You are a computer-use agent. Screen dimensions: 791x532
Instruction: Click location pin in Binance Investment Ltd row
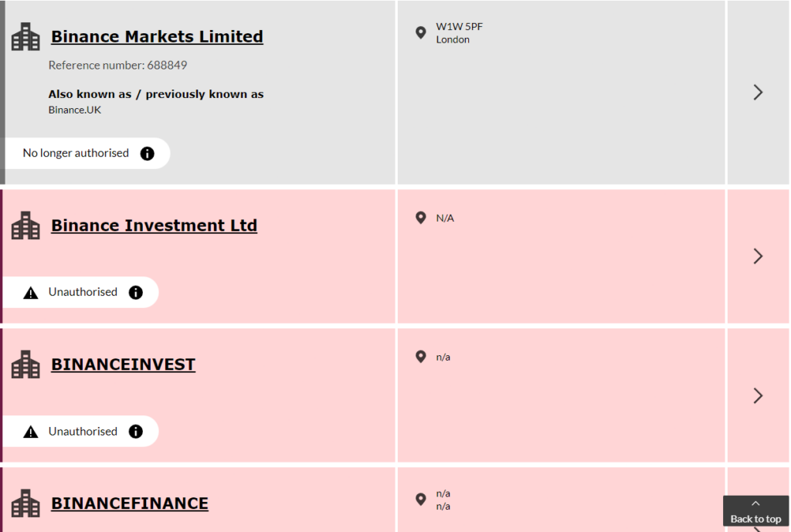pyautogui.click(x=420, y=218)
